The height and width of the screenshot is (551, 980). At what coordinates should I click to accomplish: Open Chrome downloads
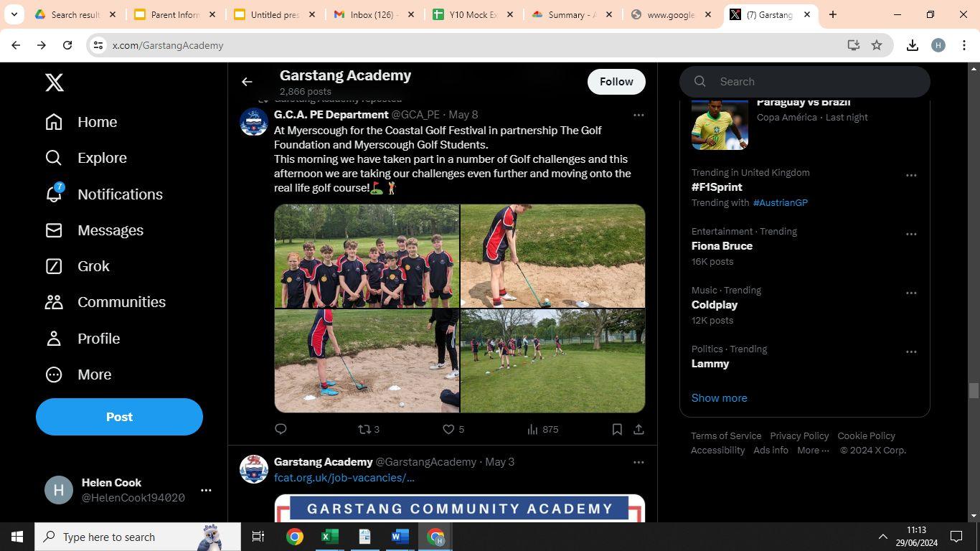[913, 45]
